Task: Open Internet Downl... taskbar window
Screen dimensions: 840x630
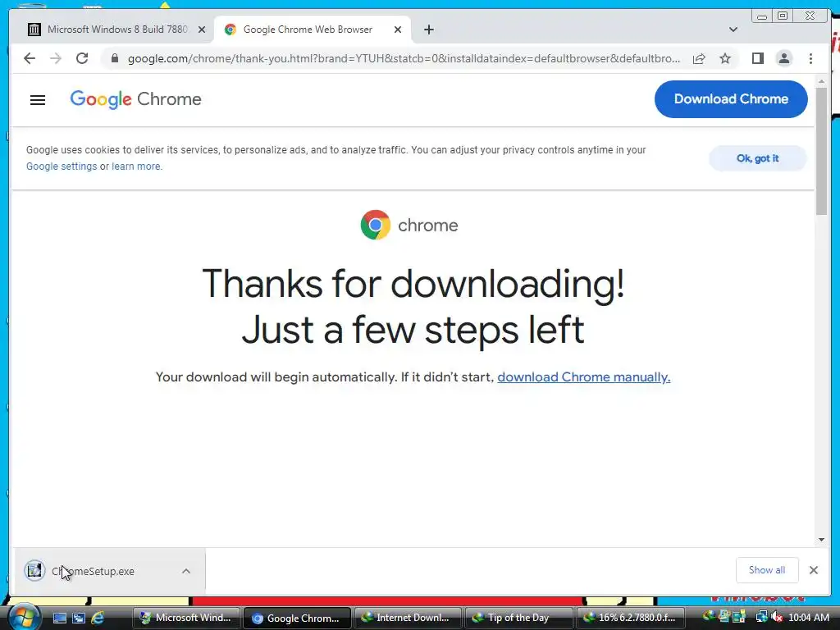Action: pyautogui.click(x=407, y=618)
